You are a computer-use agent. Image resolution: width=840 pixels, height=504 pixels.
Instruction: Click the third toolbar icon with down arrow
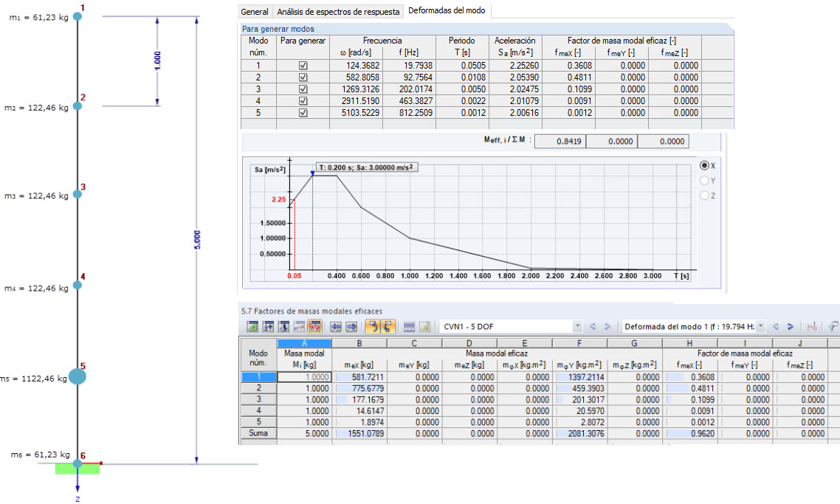click(283, 326)
